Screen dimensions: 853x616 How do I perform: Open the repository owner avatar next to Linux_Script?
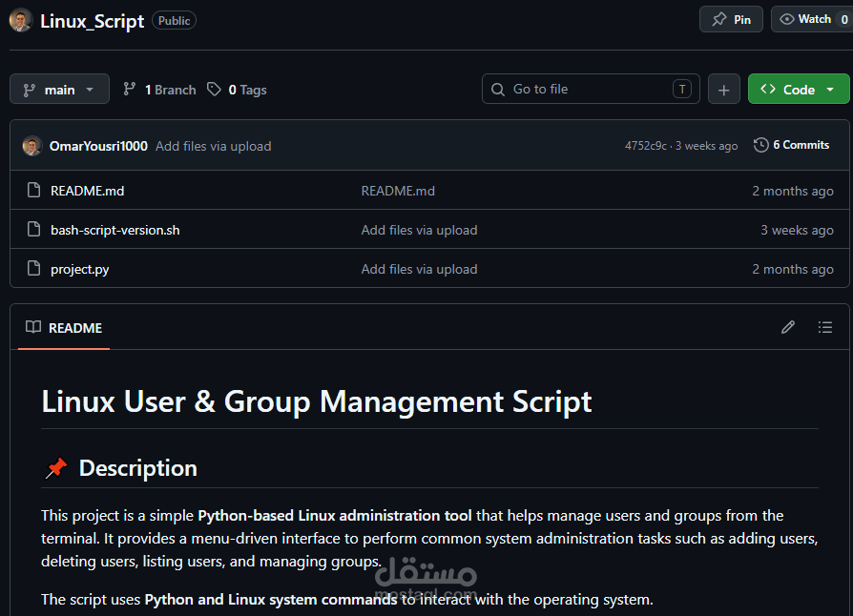21,20
